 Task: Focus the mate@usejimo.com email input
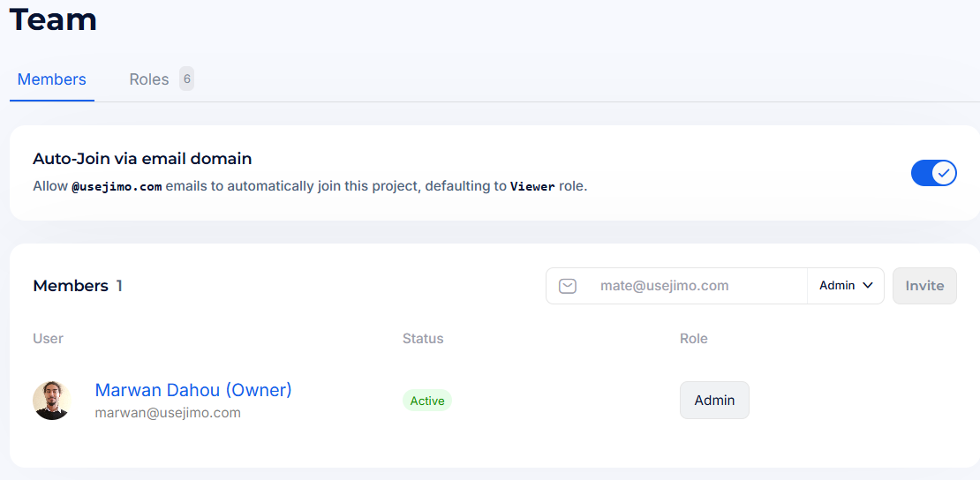(696, 286)
